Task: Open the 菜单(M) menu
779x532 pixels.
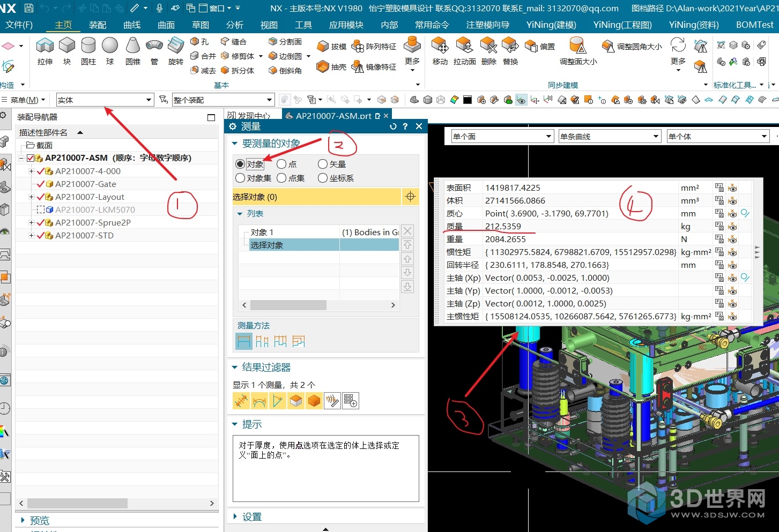Action: (x=24, y=100)
